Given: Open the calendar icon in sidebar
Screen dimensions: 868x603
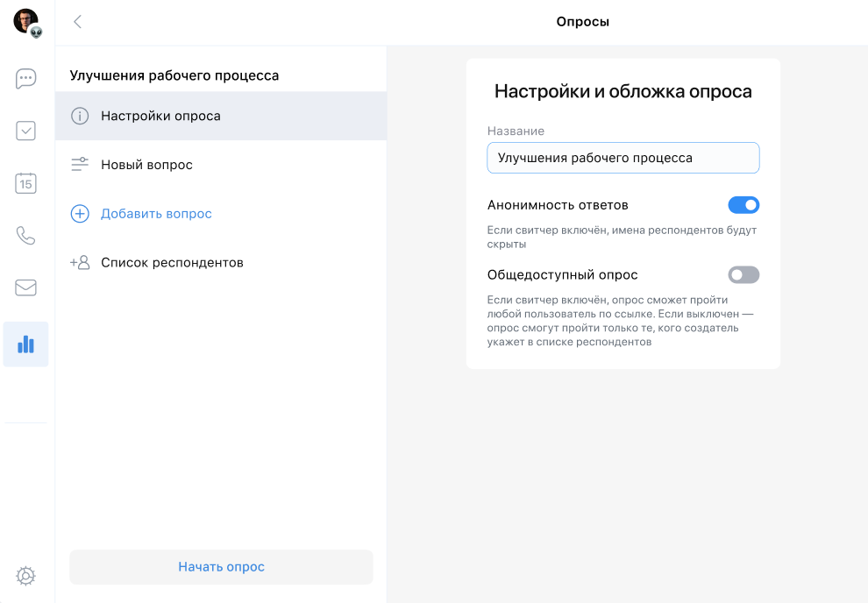Looking at the screenshot, I should (x=26, y=183).
